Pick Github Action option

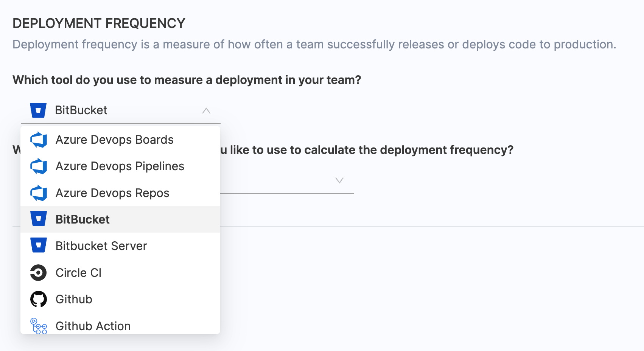(93, 326)
